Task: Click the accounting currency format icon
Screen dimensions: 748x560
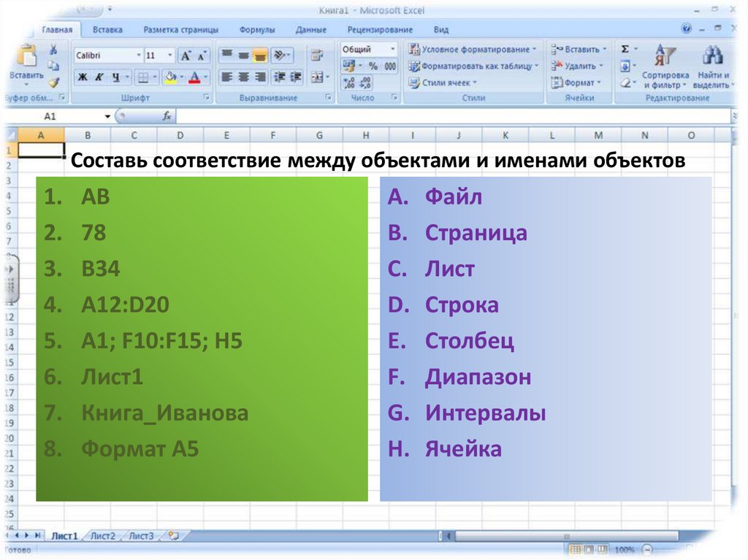Action: tap(348, 66)
